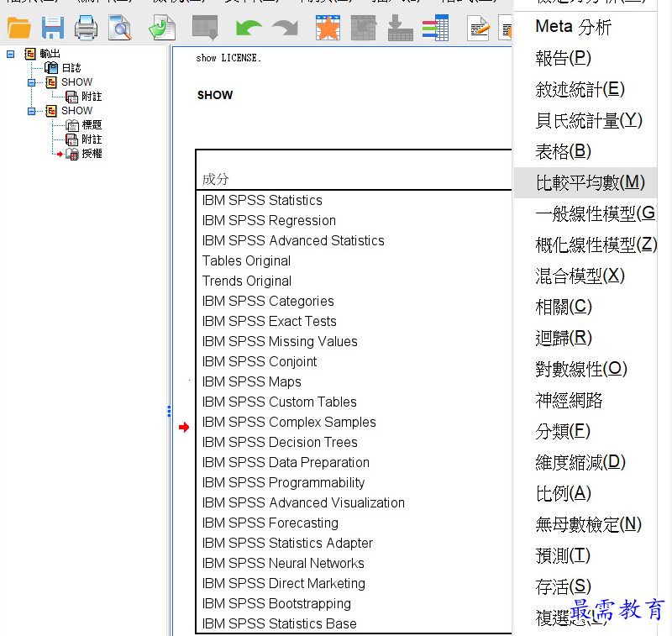Select the IBM SPSS Advanced Statistics row
The width and height of the screenshot is (672, 636).
pyautogui.click(x=293, y=240)
